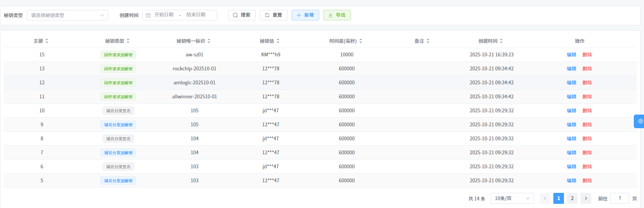644x208 pixels.
Task: Open the 秘钥类型 filter dropdown
Action: pyautogui.click(x=67, y=15)
